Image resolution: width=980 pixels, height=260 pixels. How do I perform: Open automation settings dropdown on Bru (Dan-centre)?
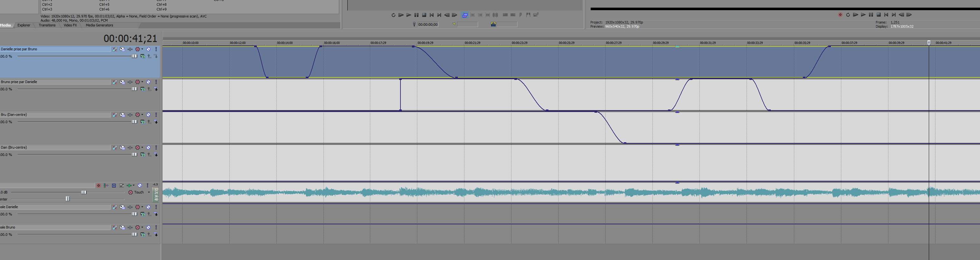[x=142, y=115]
